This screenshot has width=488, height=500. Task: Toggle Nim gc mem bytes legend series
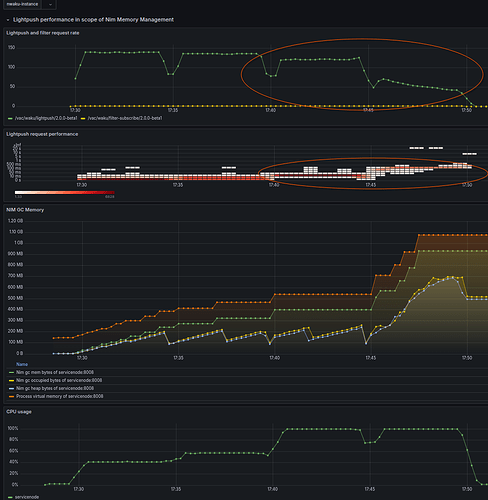point(55,372)
